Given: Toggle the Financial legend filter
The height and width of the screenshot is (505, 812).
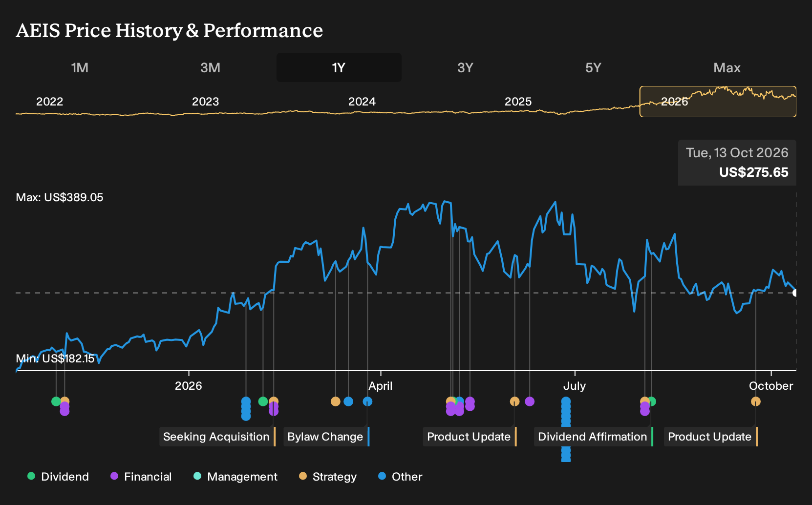Looking at the screenshot, I should point(141,476).
